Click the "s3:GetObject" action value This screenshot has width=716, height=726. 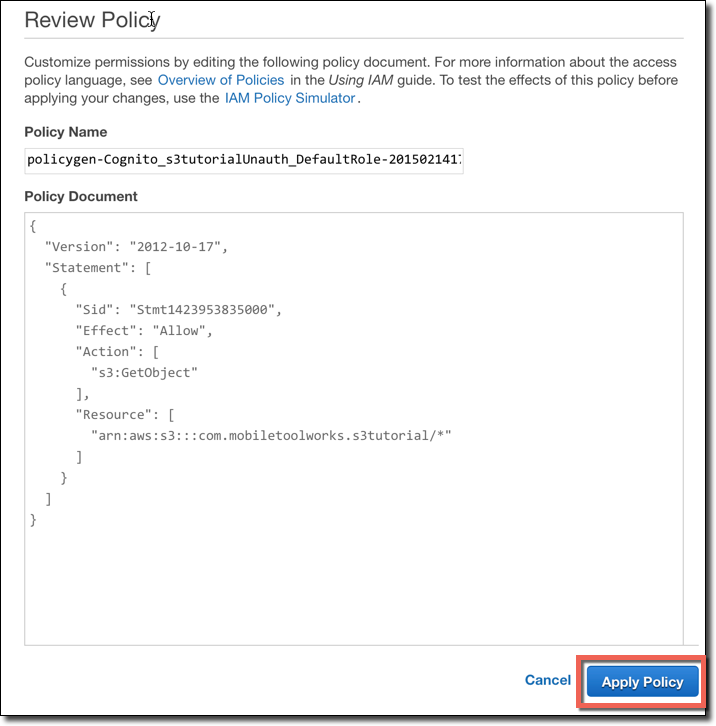tap(144, 373)
